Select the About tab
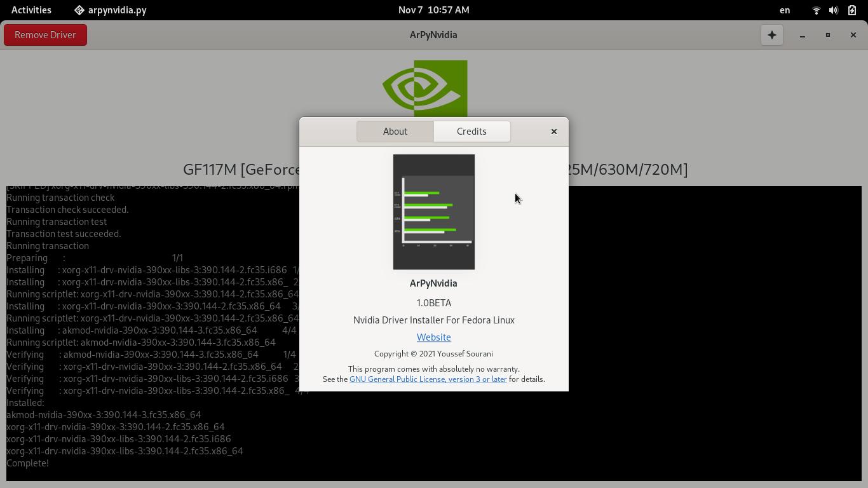 click(395, 132)
